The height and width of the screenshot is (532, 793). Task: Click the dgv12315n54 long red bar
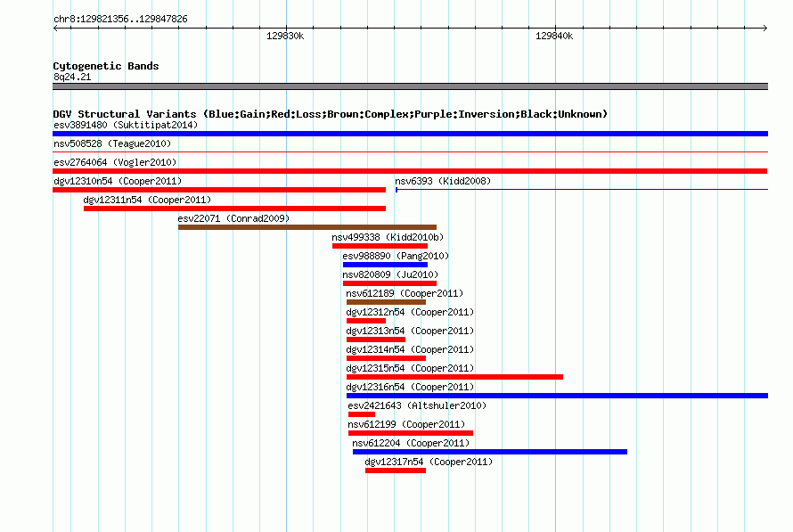(454, 377)
